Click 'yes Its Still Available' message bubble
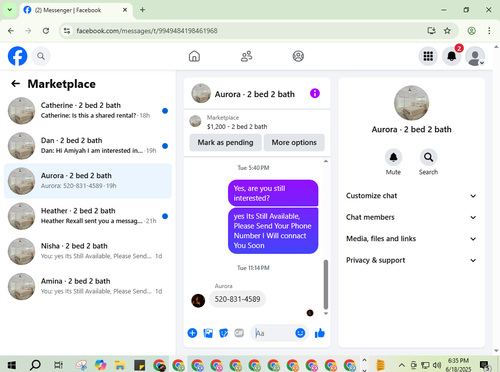 [x=273, y=231]
